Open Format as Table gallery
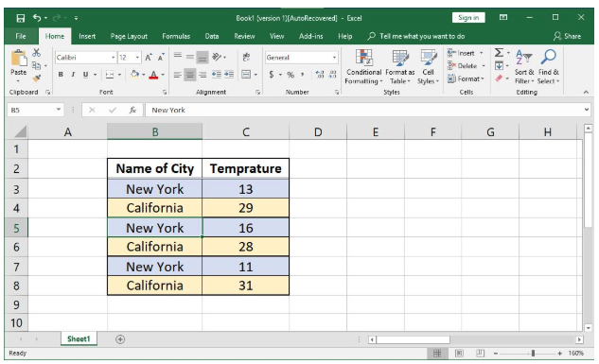Viewport: 599px width, 364px height. point(400,67)
